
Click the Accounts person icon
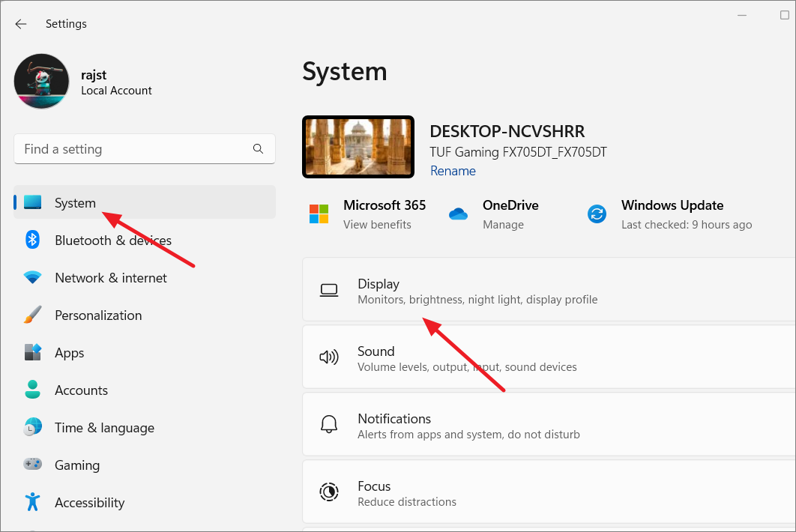[32, 390]
